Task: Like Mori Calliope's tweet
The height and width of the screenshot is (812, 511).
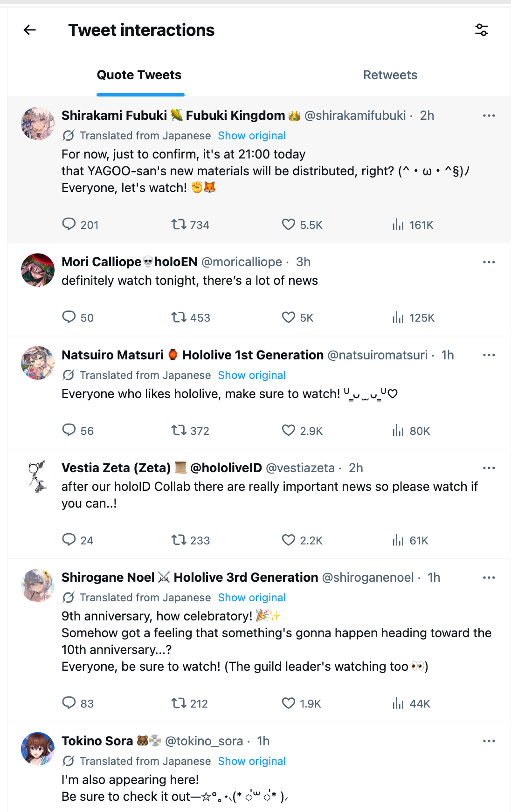Action: click(x=297, y=318)
